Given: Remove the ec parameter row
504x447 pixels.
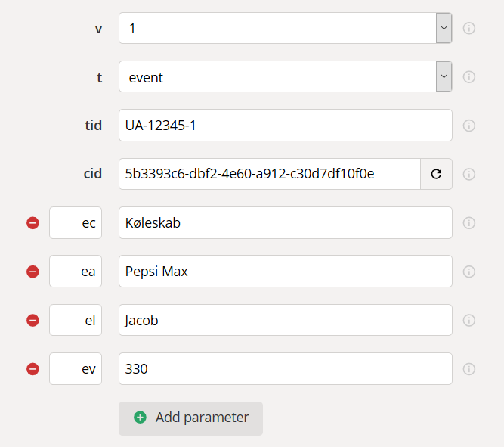Looking at the screenshot, I should (x=32, y=223).
